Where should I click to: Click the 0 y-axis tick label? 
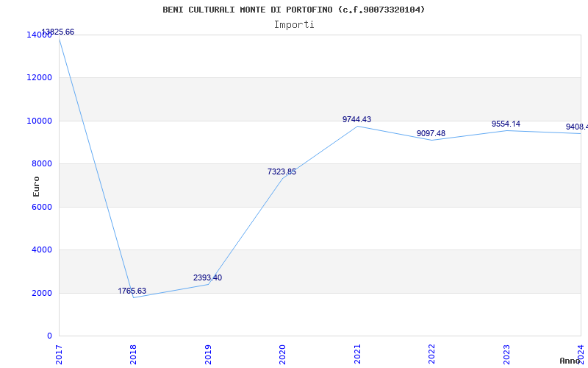pos(49,336)
